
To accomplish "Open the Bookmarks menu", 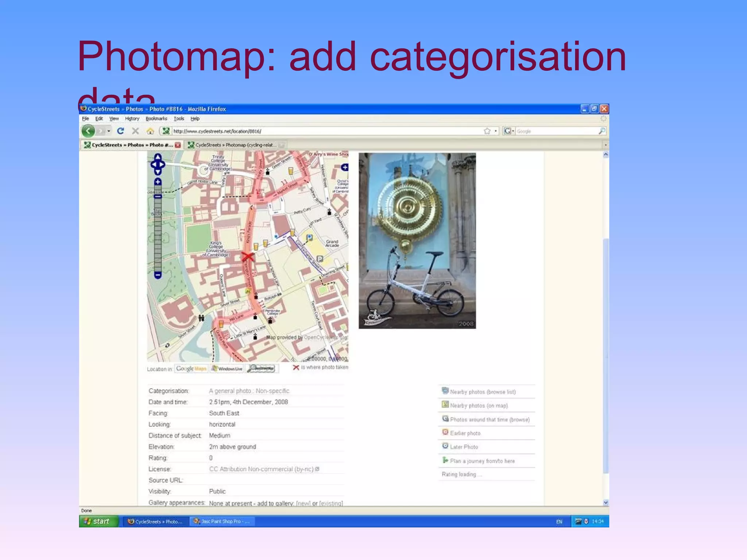I will coord(156,118).
